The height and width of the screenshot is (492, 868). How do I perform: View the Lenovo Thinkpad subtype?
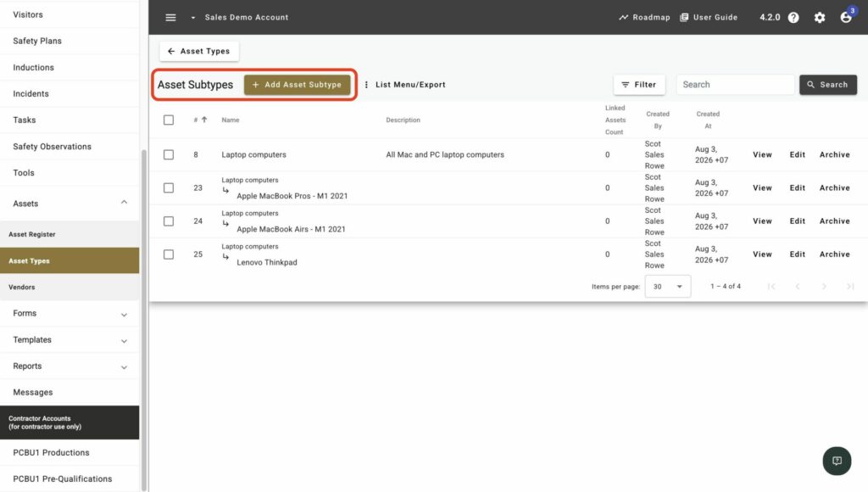point(762,254)
